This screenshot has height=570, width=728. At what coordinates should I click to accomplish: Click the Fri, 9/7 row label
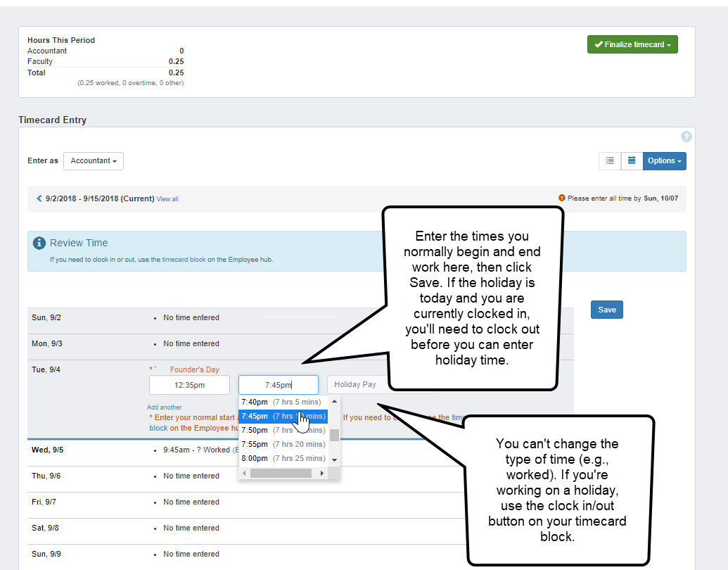click(44, 502)
